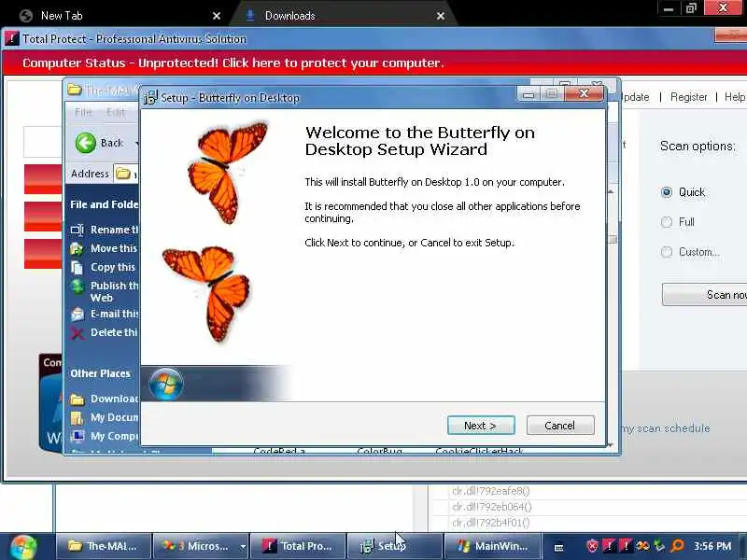This screenshot has width=747, height=560.
Task: Click the red shield security tray icon
Action: (592, 546)
